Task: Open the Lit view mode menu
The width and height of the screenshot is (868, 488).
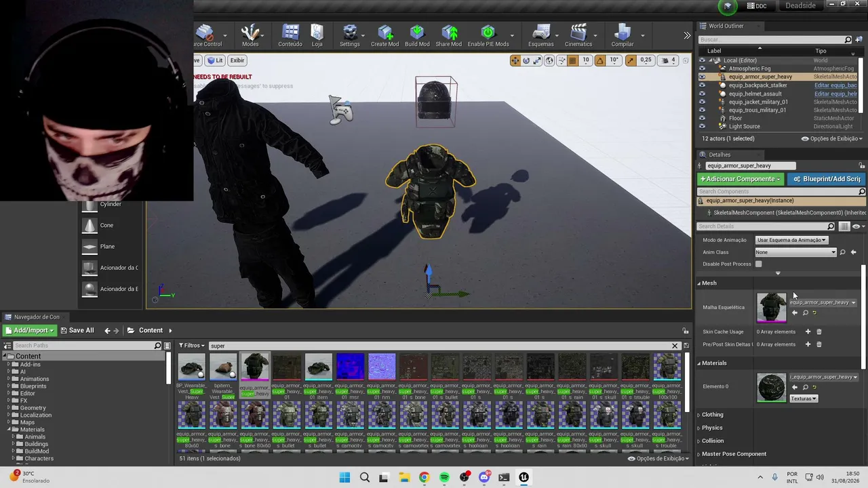Action: click(215, 60)
